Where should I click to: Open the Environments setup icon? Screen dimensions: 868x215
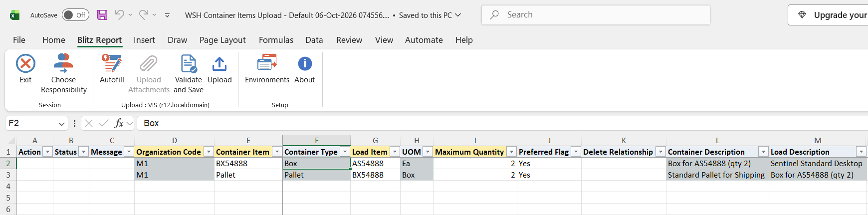click(267, 64)
